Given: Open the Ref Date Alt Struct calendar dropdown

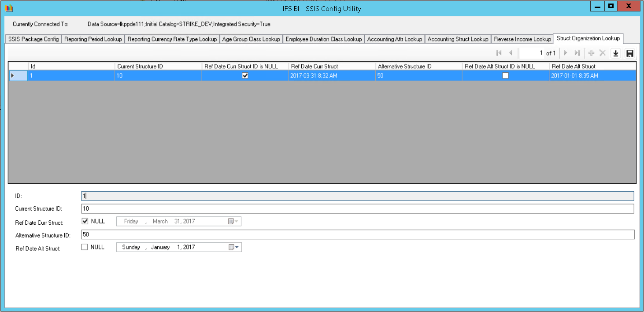Looking at the screenshot, I should point(234,247).
